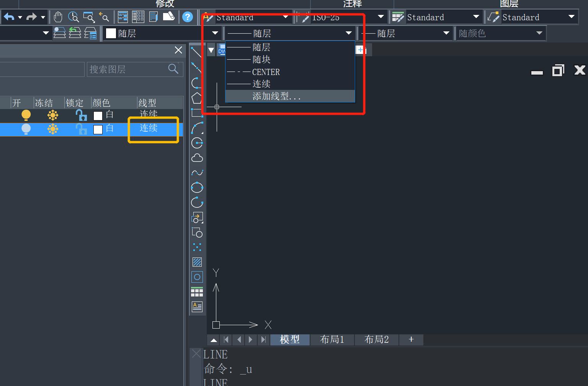Expand the lineweight 随层 dropdown

pyautogui.click(x=446, y=33)
